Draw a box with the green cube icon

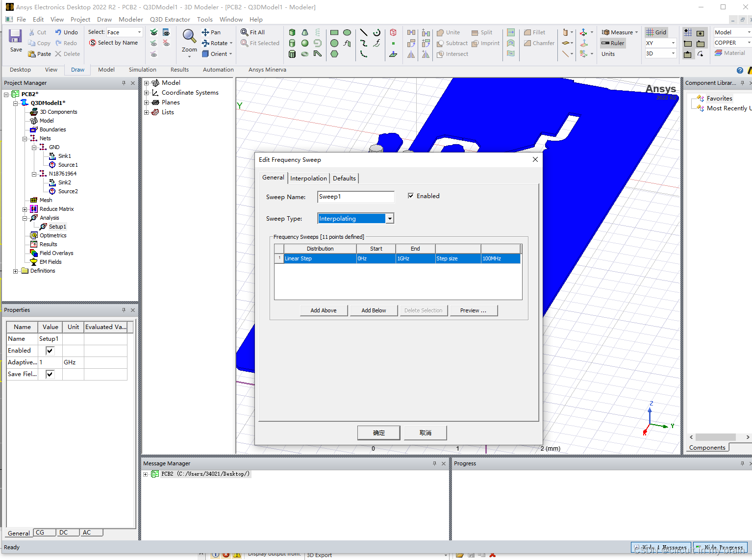point(292,32)
